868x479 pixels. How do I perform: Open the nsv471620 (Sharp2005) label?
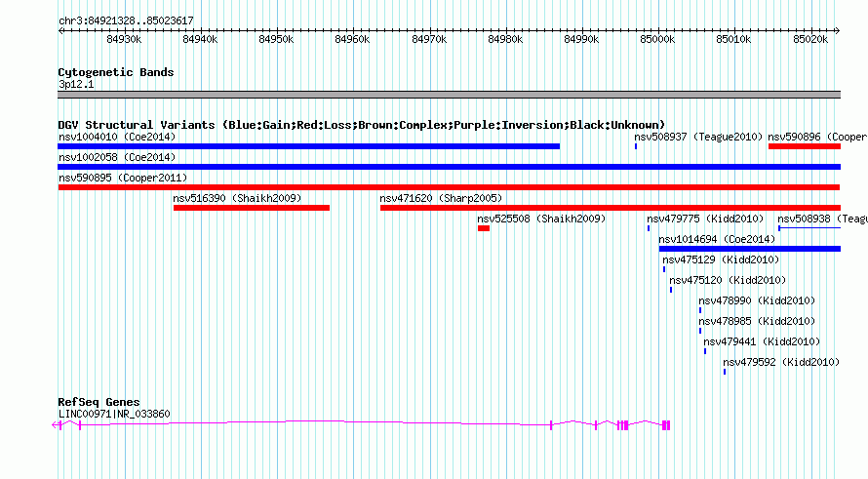[441, 198]
